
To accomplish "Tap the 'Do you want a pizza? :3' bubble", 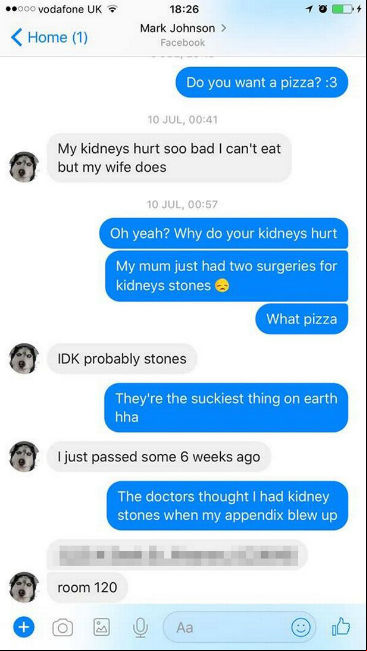I will (x=262, y=82).
